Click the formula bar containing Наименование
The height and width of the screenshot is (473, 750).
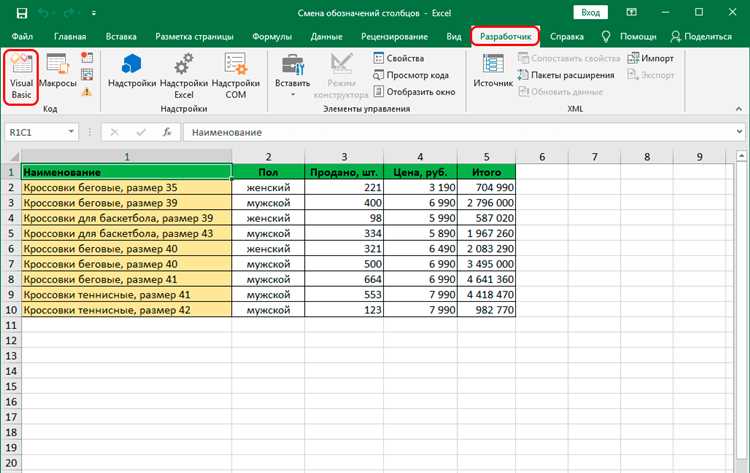click(459, 132)
